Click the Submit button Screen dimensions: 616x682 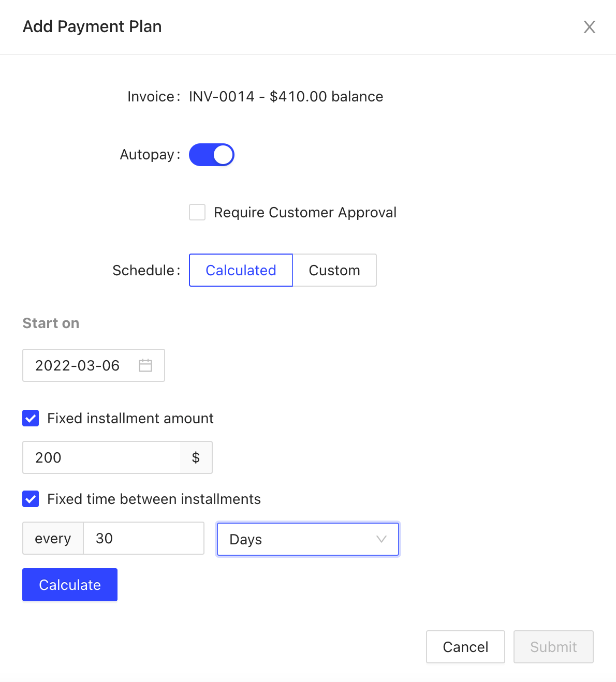tap(553, 647)
